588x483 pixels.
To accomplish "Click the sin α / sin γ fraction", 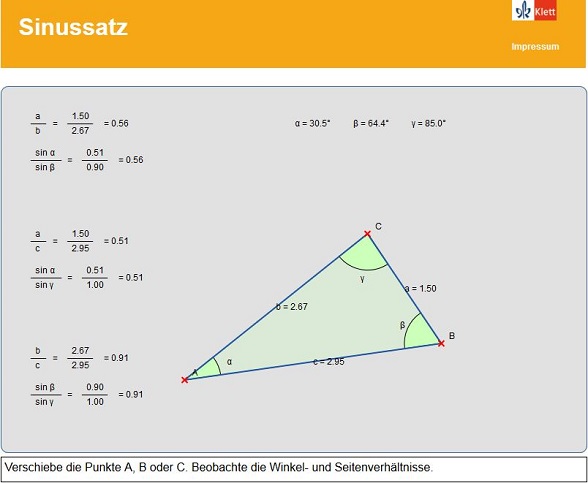I will point(46,278).
